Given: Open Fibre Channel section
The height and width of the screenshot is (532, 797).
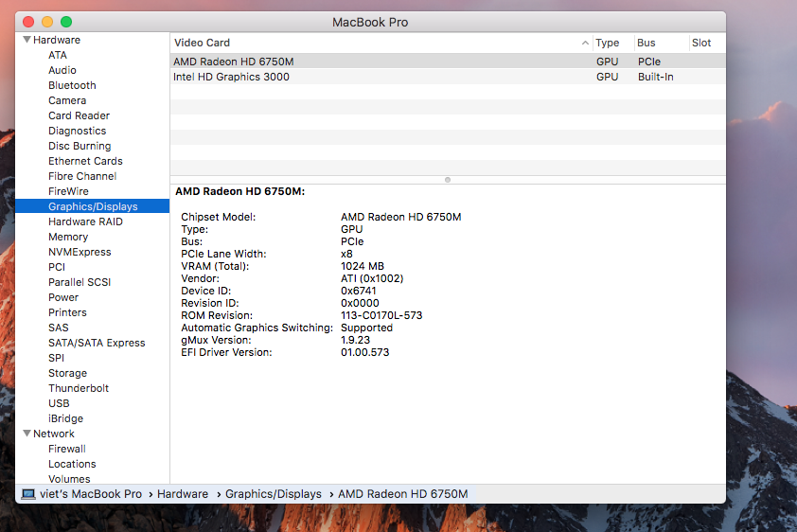Looking at the screenshot, I should click(82, 176).
